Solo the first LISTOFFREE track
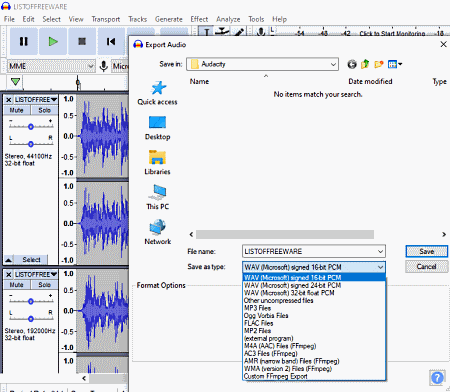450x392 pixels. coord(44,110)
